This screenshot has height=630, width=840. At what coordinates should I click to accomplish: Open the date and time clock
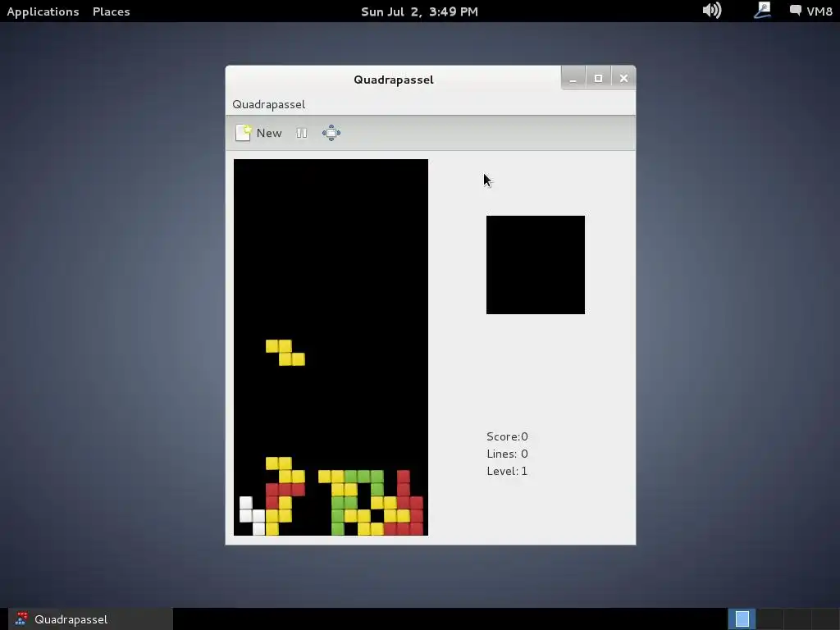[x=419, y=11]
